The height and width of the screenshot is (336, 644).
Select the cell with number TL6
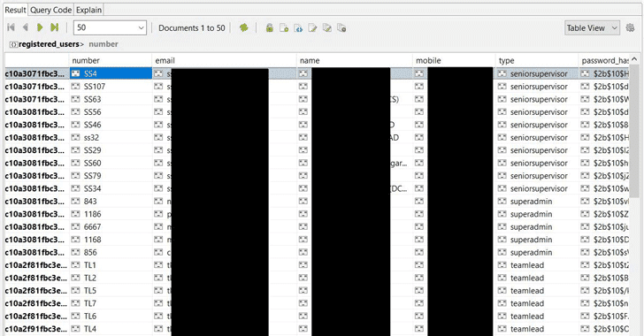click(111, 316)
